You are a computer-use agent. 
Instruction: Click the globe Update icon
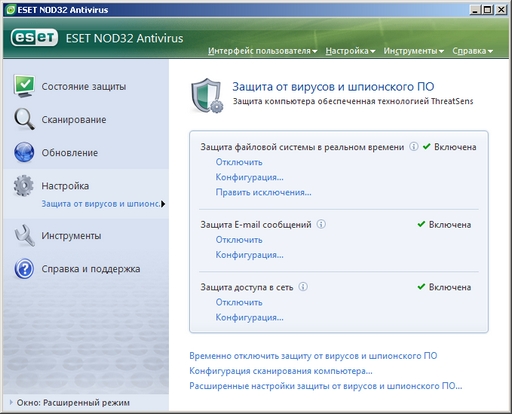[24, 152]
